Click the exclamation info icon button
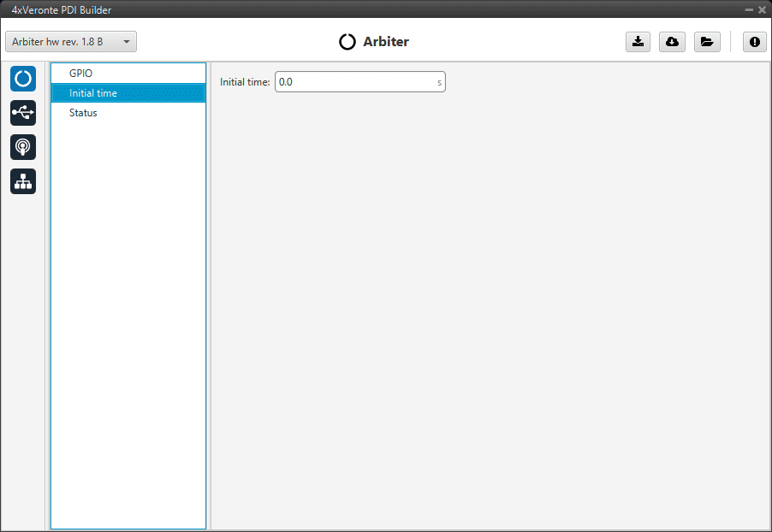The width and height of the screenshot is (772, 532). point(754,42)
